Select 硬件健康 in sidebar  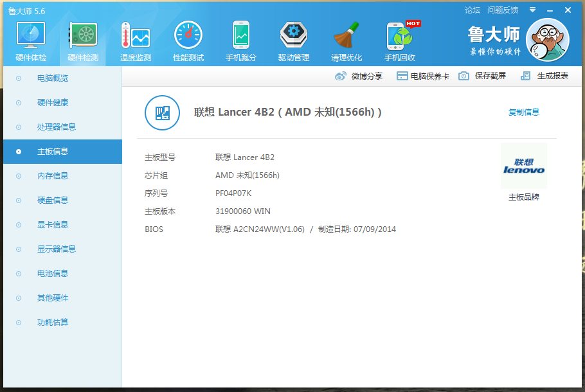click(63, 103)
